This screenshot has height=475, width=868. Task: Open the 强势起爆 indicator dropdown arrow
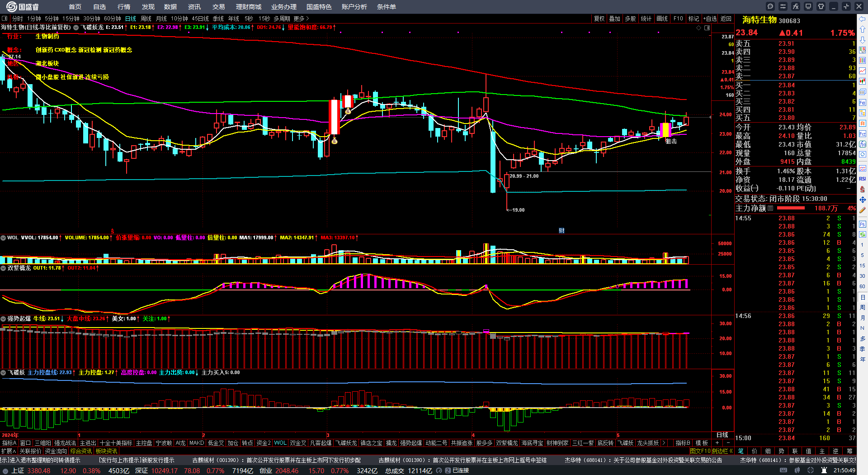3,318
